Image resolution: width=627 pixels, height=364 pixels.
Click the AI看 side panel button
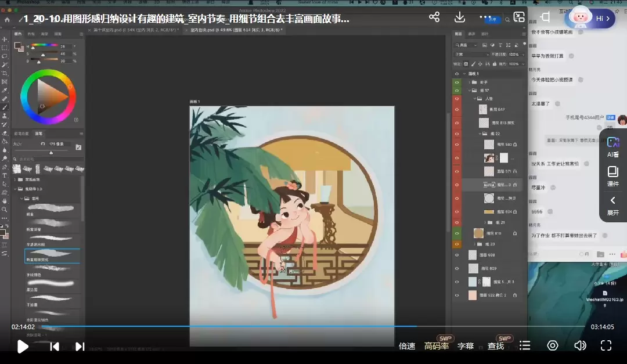pos(613,147)
